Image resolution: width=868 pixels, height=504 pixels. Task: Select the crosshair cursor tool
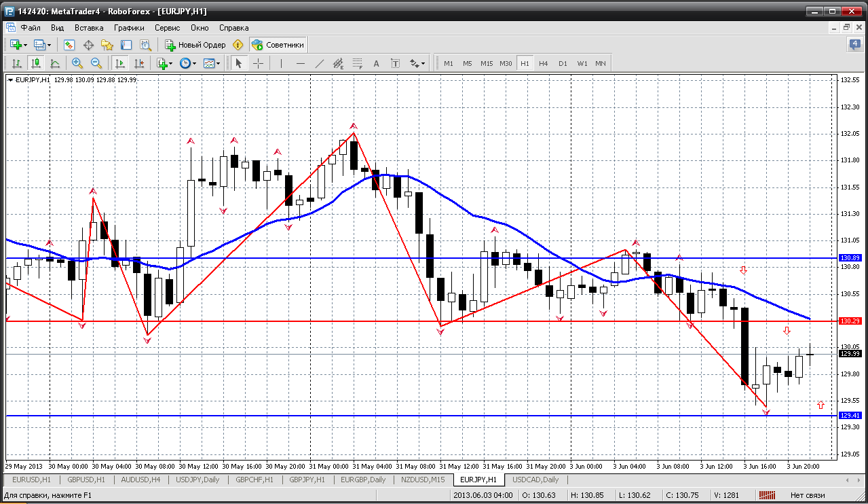point(259,63)
